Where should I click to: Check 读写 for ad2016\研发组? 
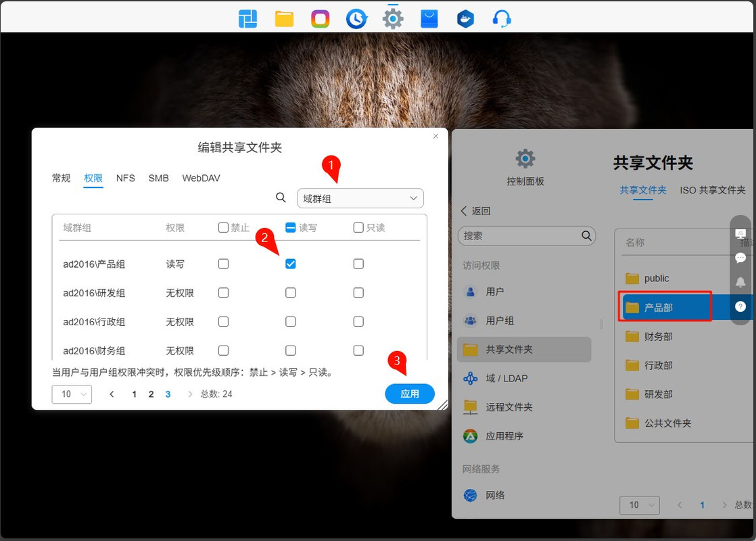[x=290, y=293]
